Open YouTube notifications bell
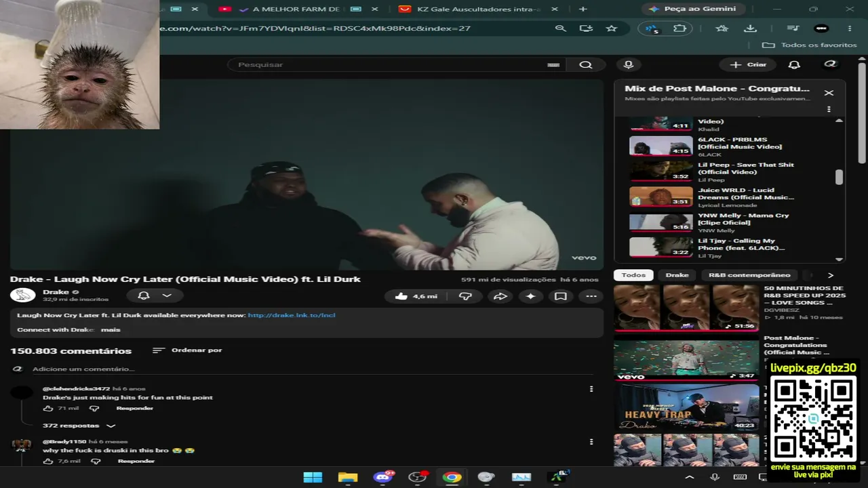868x488 pixels. click(794, 64)
